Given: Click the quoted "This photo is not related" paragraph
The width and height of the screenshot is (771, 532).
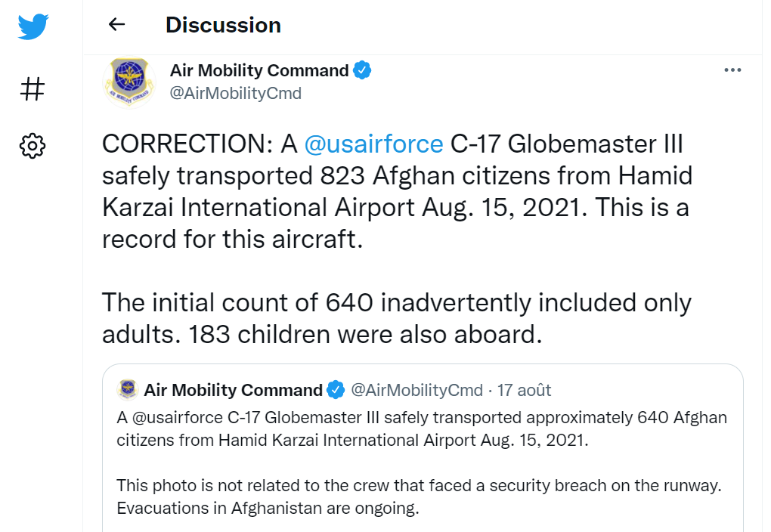Looking at the screenshot, I should pyautogui.click(x=419, y=496).
